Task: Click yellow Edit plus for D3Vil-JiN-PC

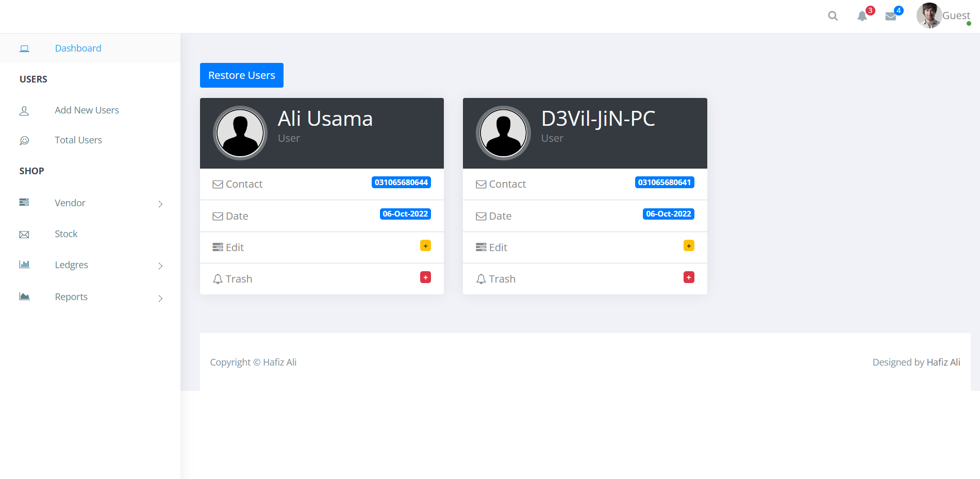Action: 689,246
